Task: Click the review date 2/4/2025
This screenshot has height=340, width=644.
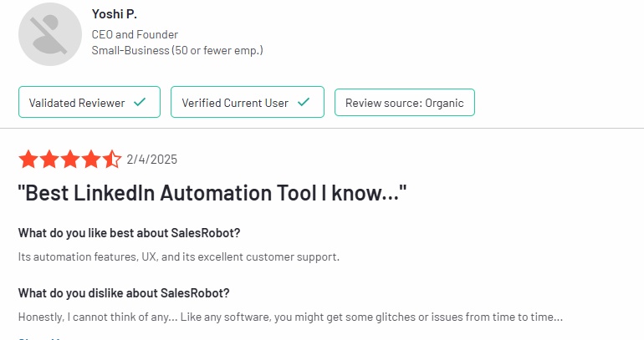Action: point(152,159)
